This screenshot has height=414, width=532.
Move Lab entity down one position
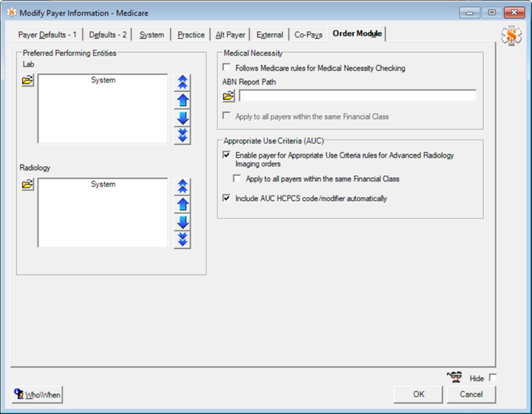click(x=182, y=118)
